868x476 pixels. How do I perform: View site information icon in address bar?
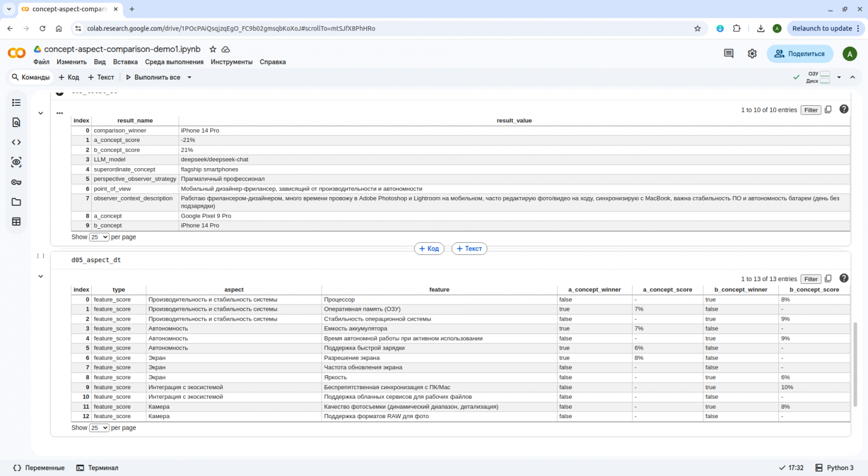tap(78, 28)
